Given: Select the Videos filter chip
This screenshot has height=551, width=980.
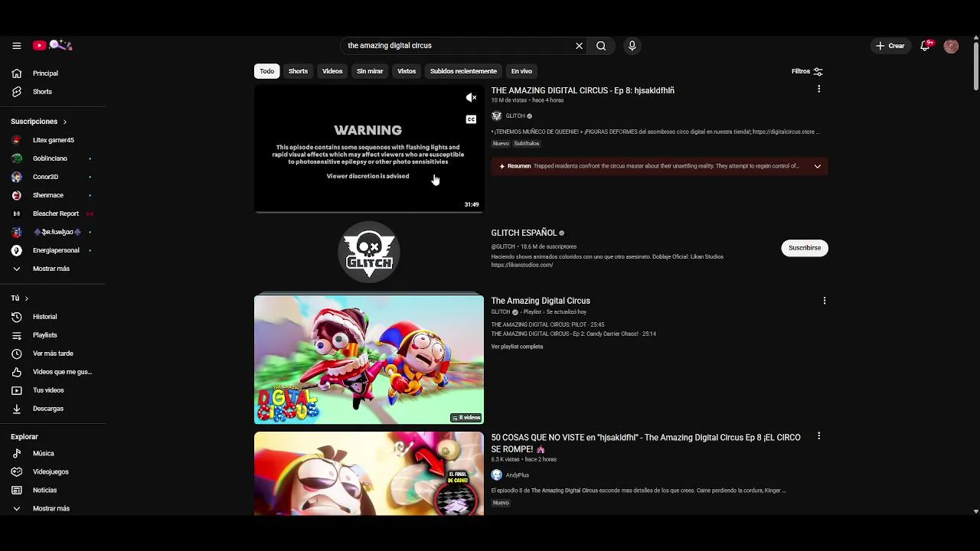Looking at the screenshot, I should (x=332, y=71).
